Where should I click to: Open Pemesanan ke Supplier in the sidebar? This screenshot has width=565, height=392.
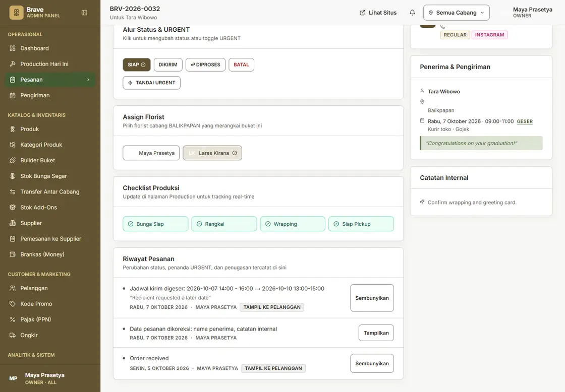tap(50, 239)
